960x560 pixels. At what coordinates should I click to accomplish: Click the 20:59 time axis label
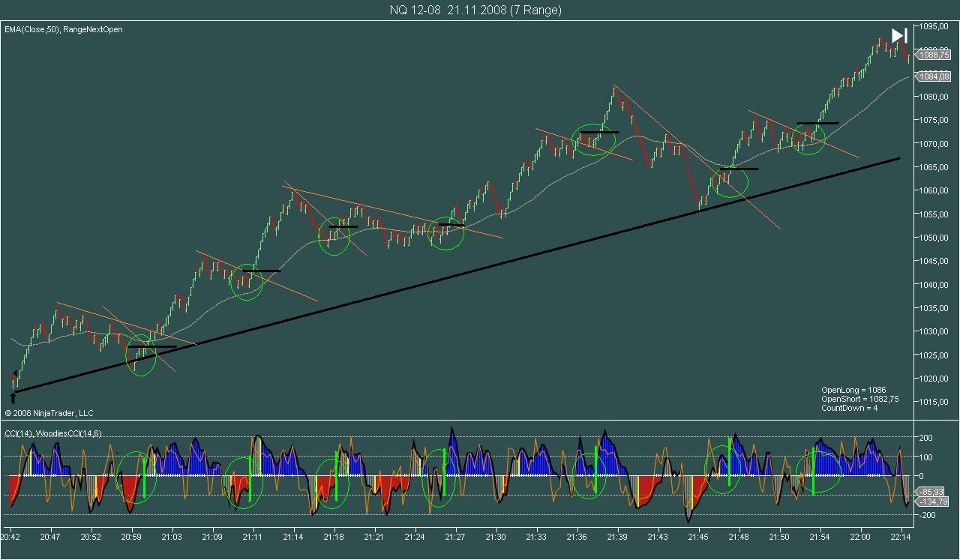click(131, 537)
